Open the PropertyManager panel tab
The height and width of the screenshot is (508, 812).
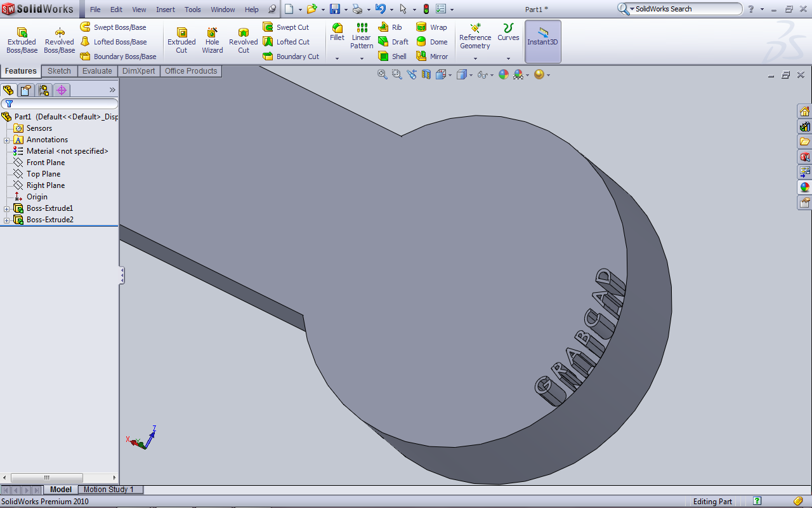coord(25,90)
